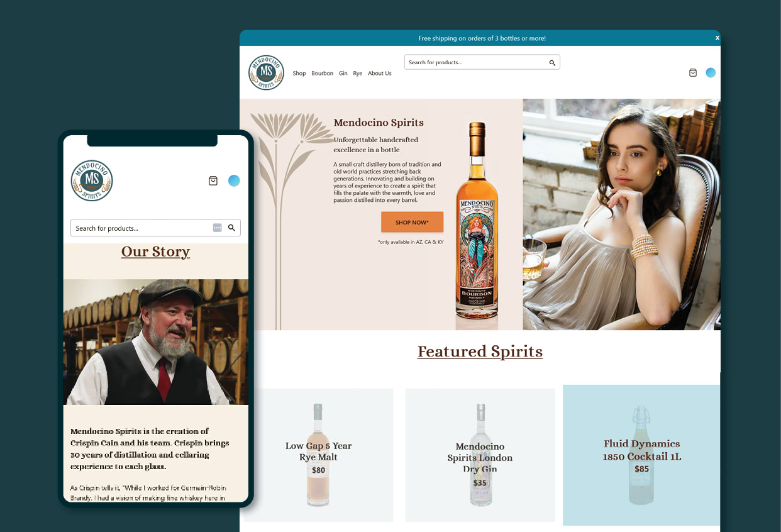
Task: Navigate to the About Us page
Action: [x=379, y=73]
